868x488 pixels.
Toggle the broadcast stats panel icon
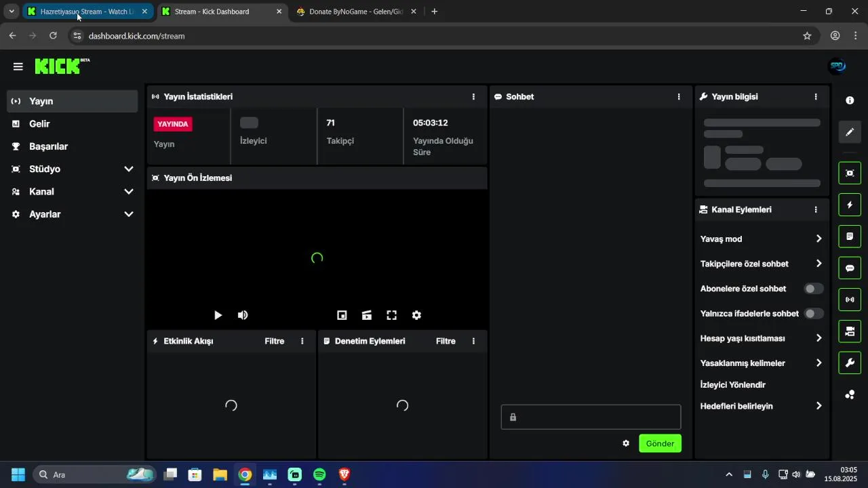tap(850, 300)
